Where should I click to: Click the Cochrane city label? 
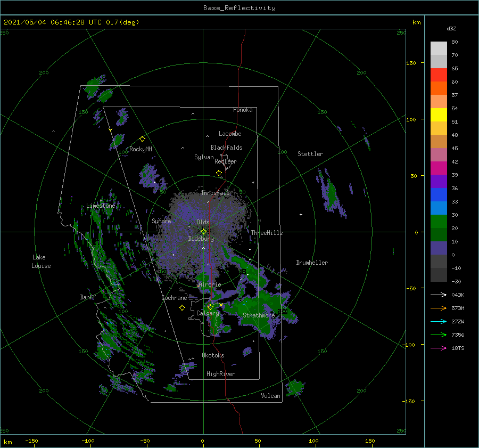coord(174,298)
